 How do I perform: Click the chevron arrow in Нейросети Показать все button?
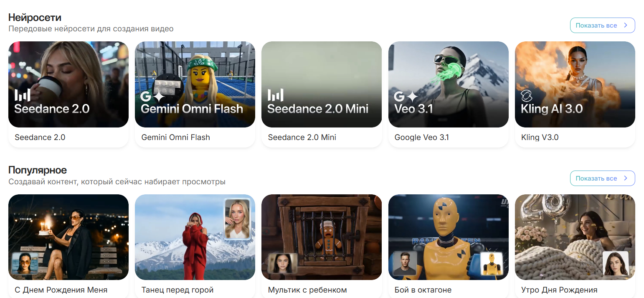click(626, 25)
